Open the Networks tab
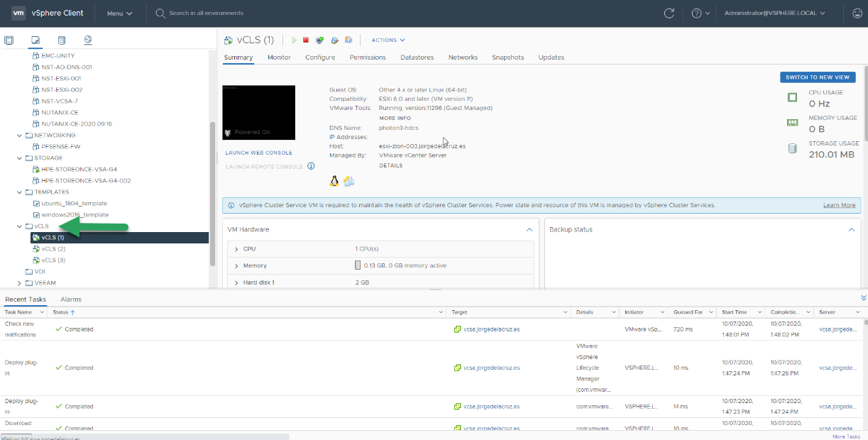 [463, 57]
